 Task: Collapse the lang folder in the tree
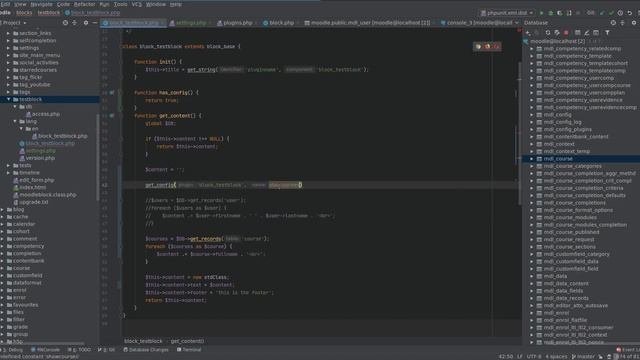coord(15,121)
